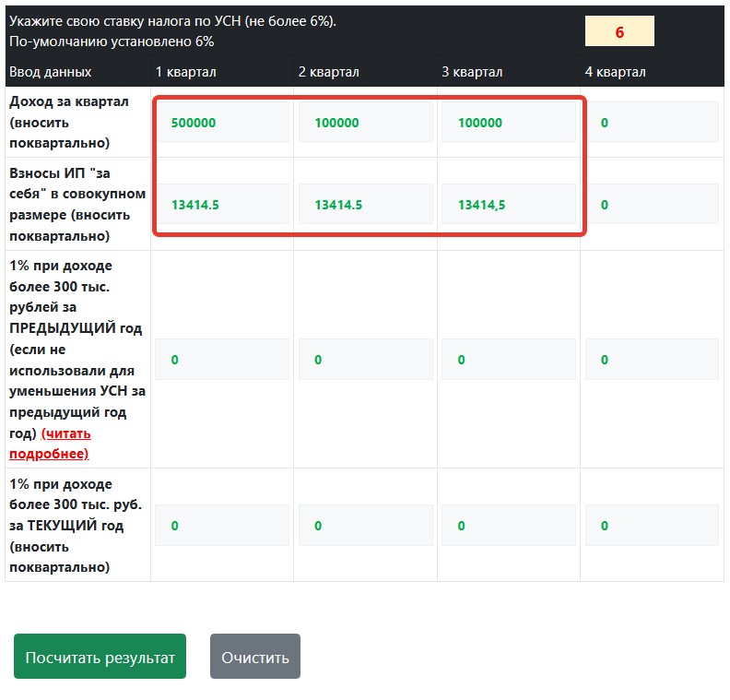Click the '1 квартал' column header
The width and height of the screenshot is (730, 700).
pos(186,72)
